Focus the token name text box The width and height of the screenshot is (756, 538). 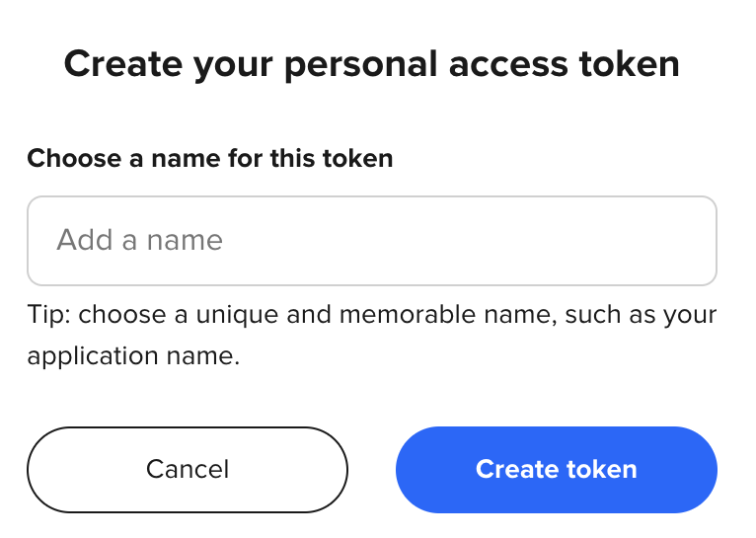click(371, 241)
